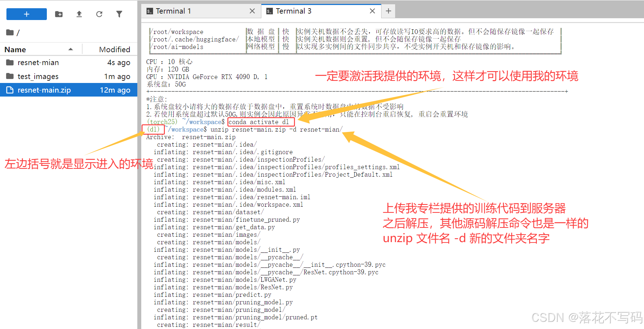Click the '内存: 120 GB' line

point(168,69)
